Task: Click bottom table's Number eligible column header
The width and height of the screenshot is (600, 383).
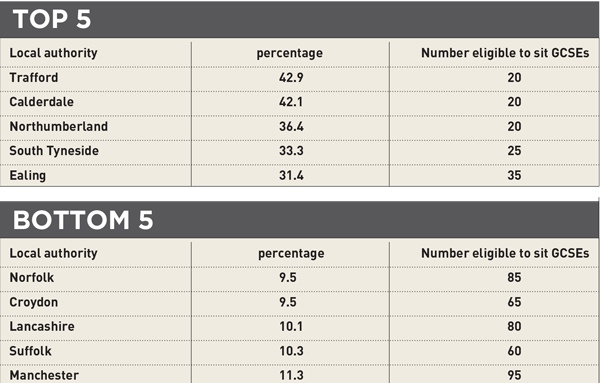Action: click(505, 253)
